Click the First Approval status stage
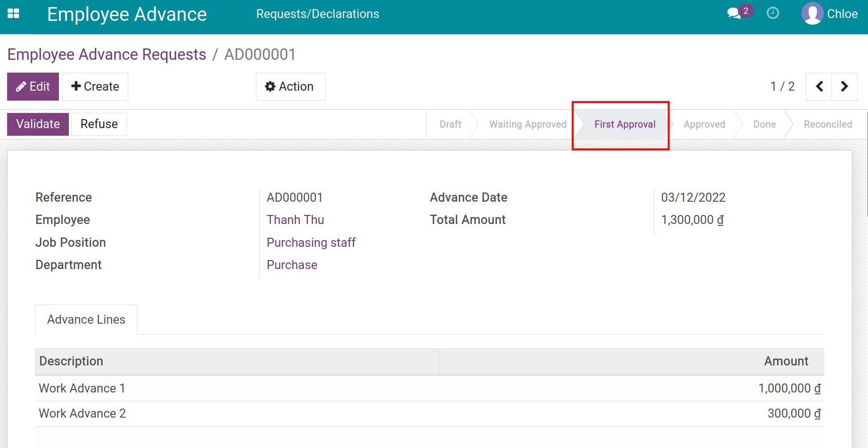This screenshot has height=448, width=868. tap(624, 124)
